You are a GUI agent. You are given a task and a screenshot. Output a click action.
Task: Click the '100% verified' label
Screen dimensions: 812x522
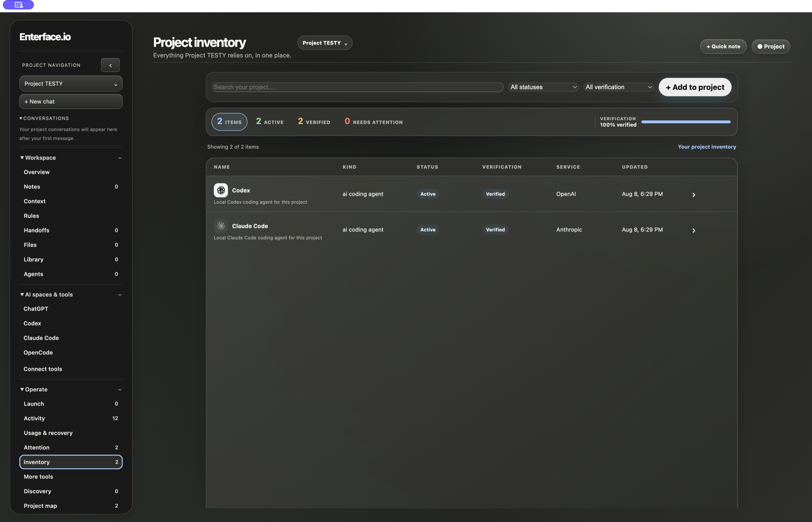coord(618,125)
